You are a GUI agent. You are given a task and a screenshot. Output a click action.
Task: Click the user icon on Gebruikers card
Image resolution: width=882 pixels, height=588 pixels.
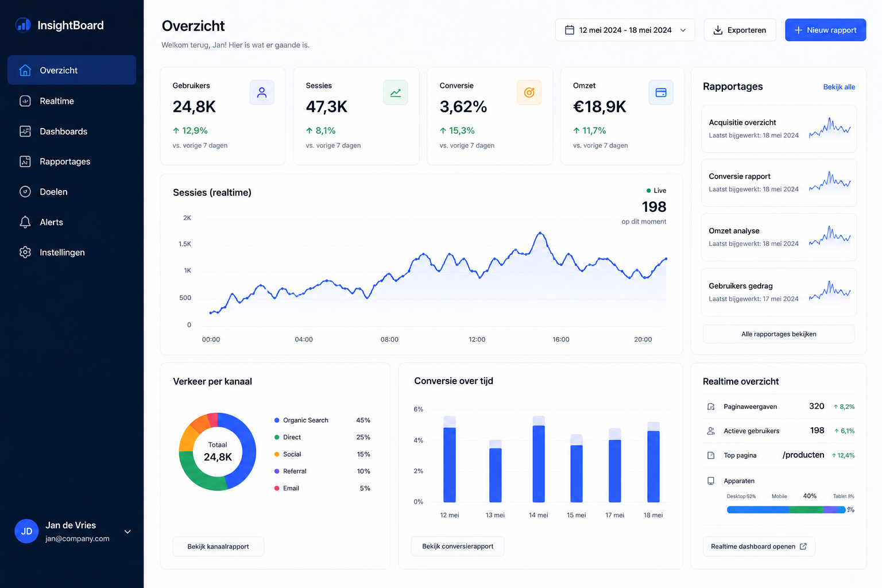262,92
